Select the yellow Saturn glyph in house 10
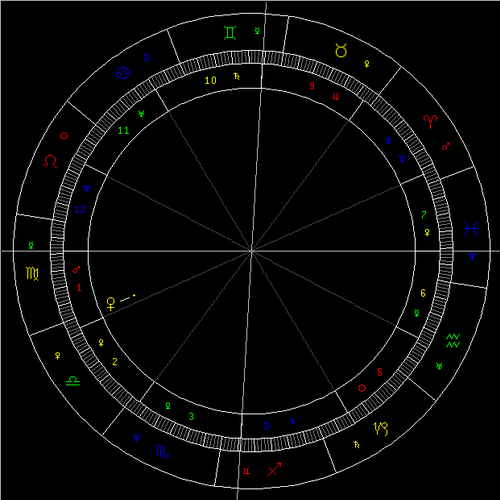This screenshot has width=500, height=500. click(237, 76)
